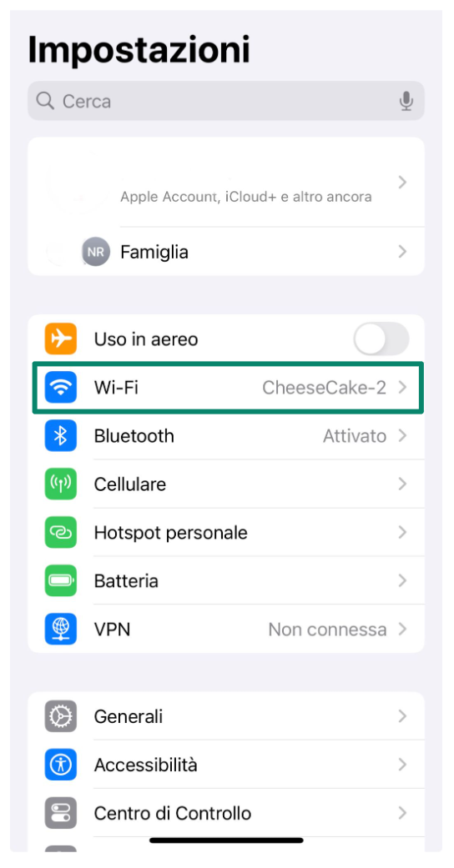Tap the VPN globe icon
This screenshot has height=868, width=454.
coord(60,629)
